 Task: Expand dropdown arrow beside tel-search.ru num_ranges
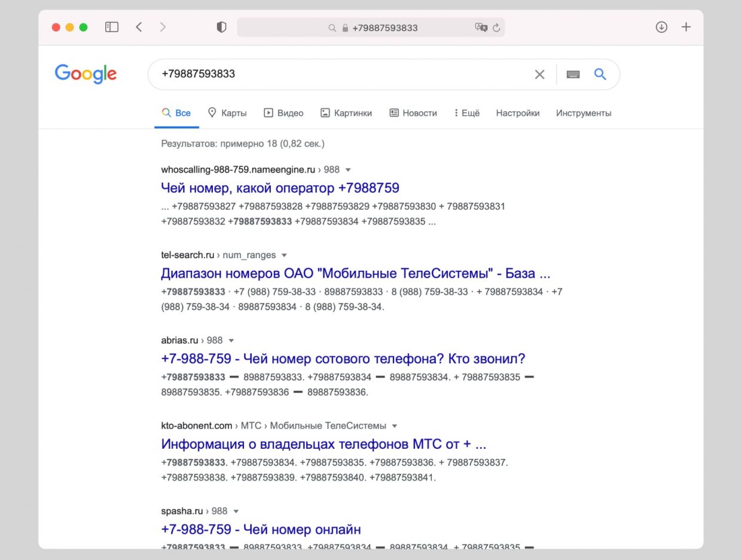point(285,256)
